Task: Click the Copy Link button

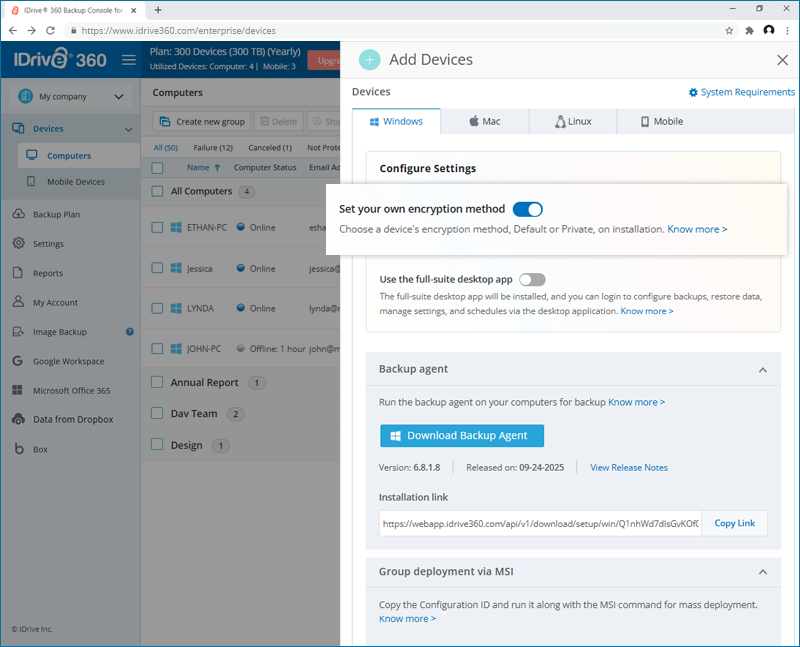Action: (734, 523)
